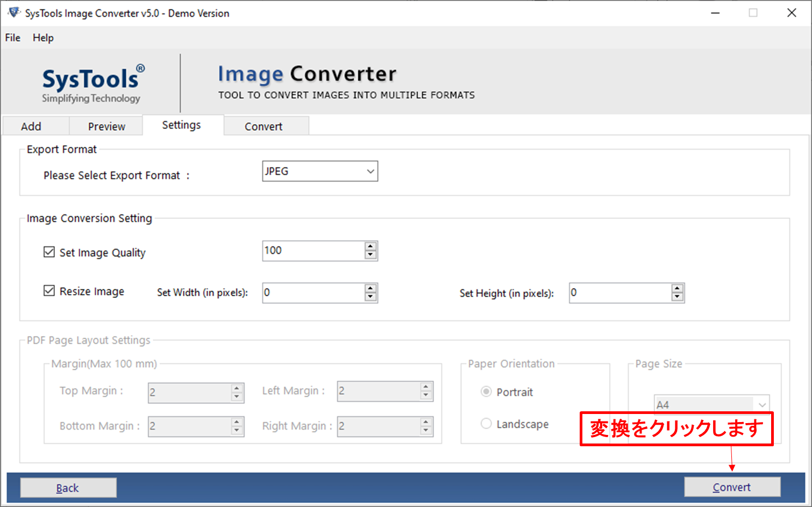
Task: Decrease image quality with down arrow
Action: point(371,255)
